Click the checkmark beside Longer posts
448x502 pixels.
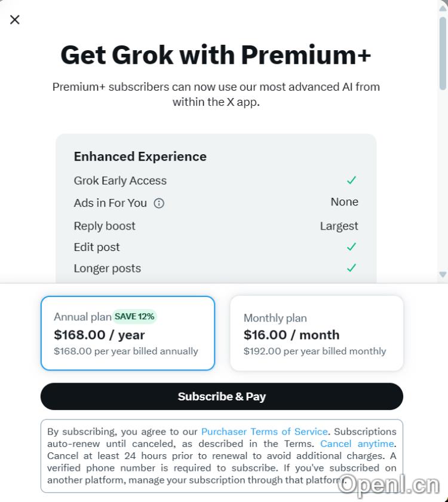tap(351, 268)
